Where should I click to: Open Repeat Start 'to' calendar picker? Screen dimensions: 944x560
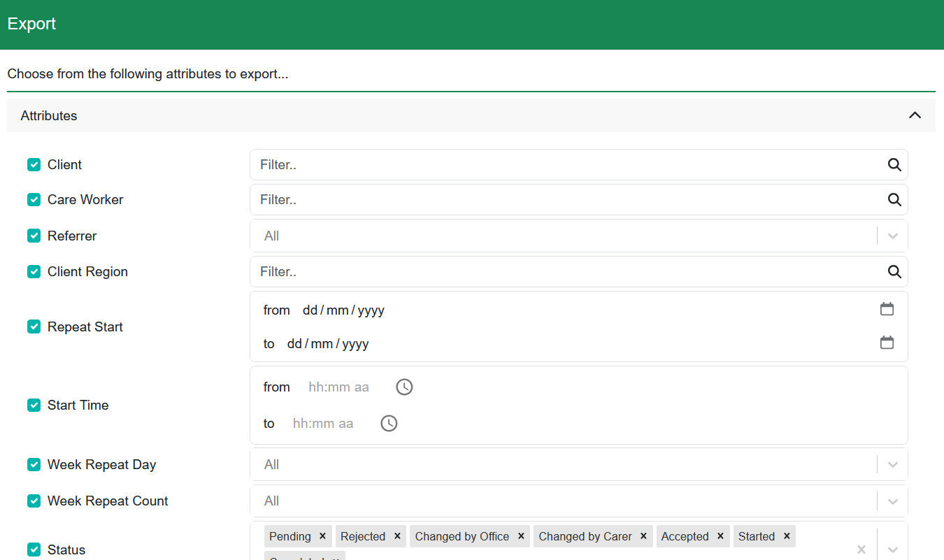point(887,343)
